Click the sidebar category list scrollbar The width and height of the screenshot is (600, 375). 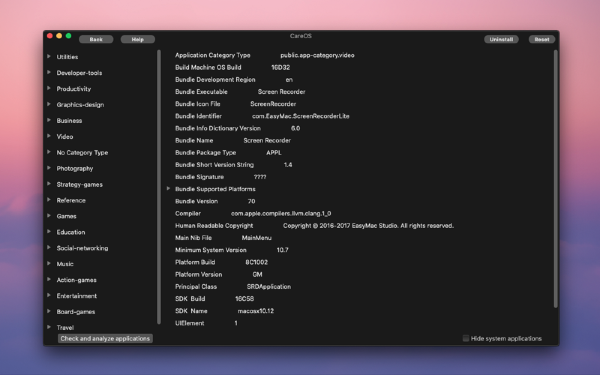pos(159,187)
